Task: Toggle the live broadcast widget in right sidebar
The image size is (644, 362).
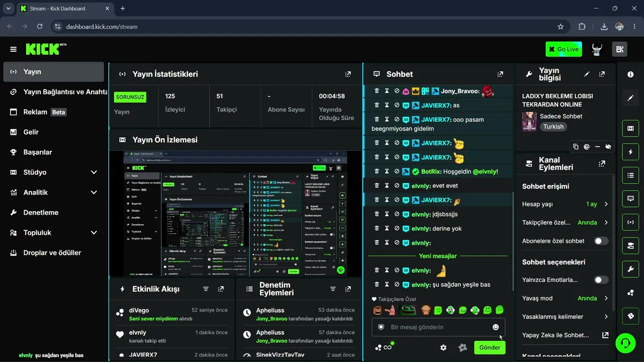Action: [630, 222]
